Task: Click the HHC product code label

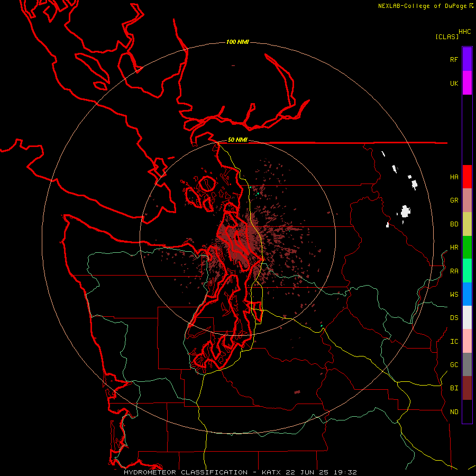Action: (x=464, y=32)
